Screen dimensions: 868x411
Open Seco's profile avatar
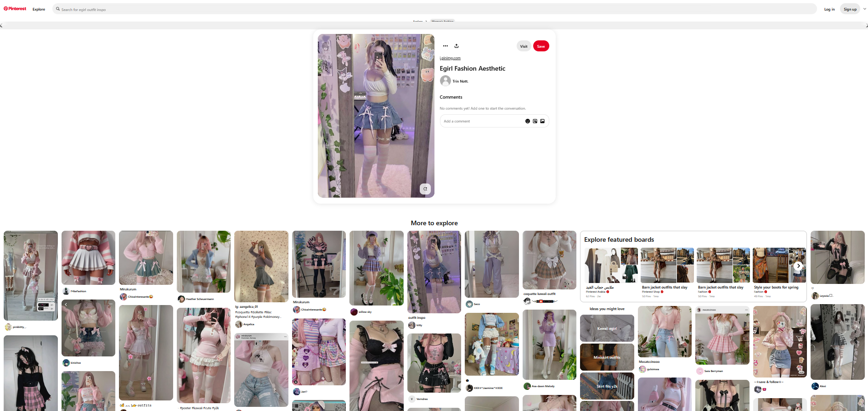(469, 304)
